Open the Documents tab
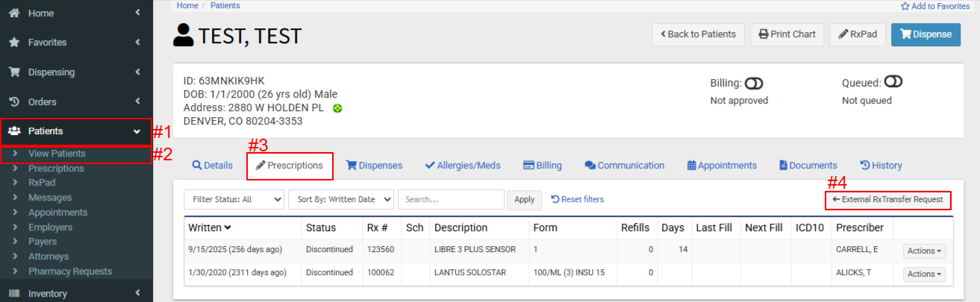Screen dimensions: 980x302 coord(808,166)
